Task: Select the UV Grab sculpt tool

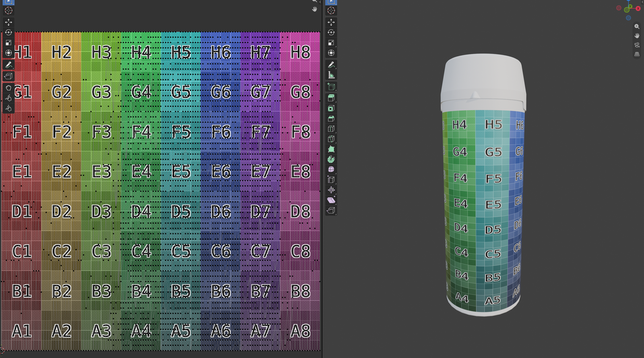Action: tap(8, 88)
